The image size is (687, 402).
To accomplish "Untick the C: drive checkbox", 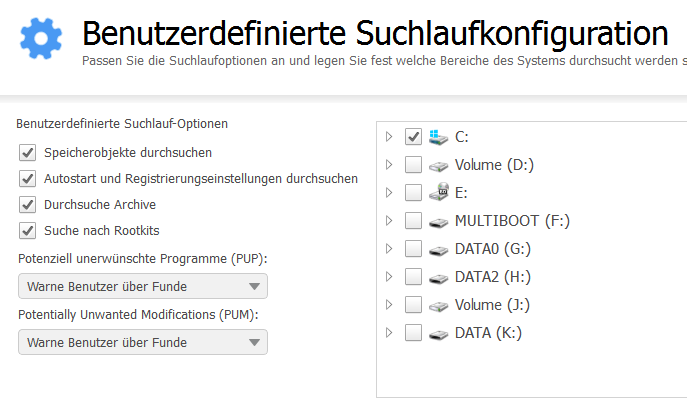I will tap(413, 137).
